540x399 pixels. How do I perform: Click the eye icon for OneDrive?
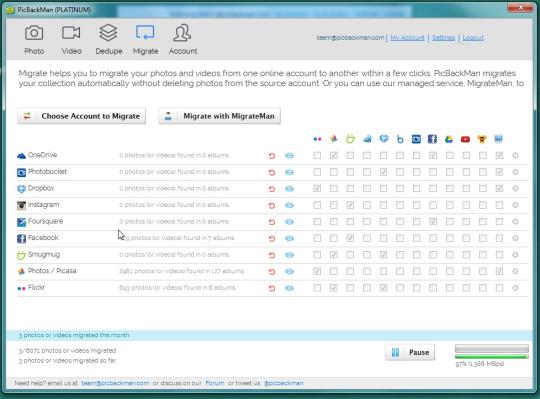click(x=289, y=156)
